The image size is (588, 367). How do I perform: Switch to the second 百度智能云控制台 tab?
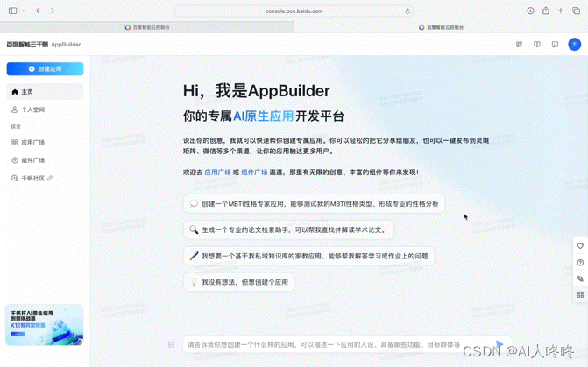[441, 27]
